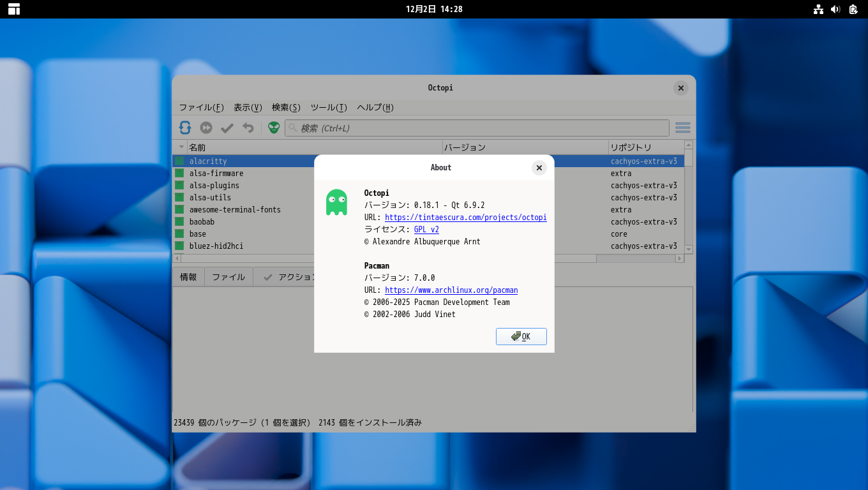Click package list scrollbar down arrow
The height and width of the screenshot is (490, 868).
click(x=689, y=249)
